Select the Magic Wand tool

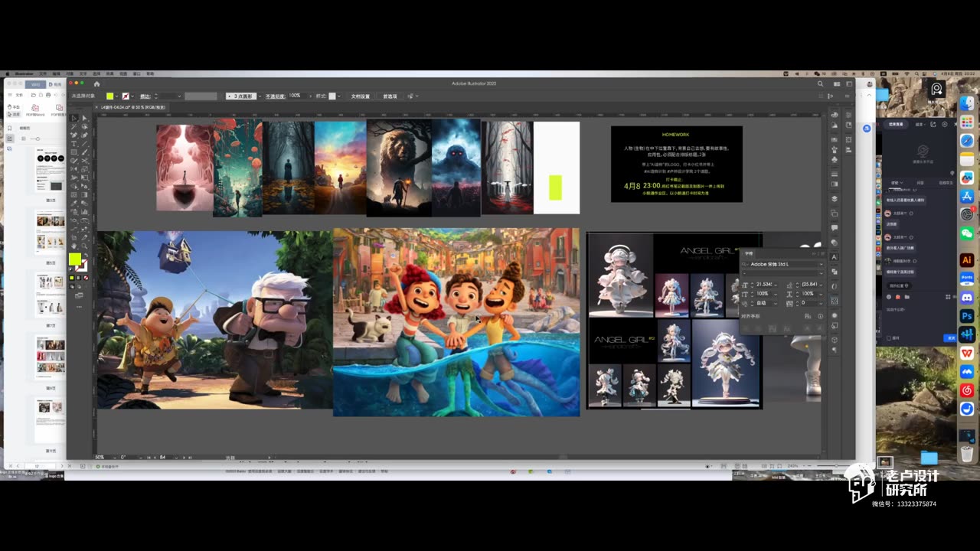tap(74, 126)
